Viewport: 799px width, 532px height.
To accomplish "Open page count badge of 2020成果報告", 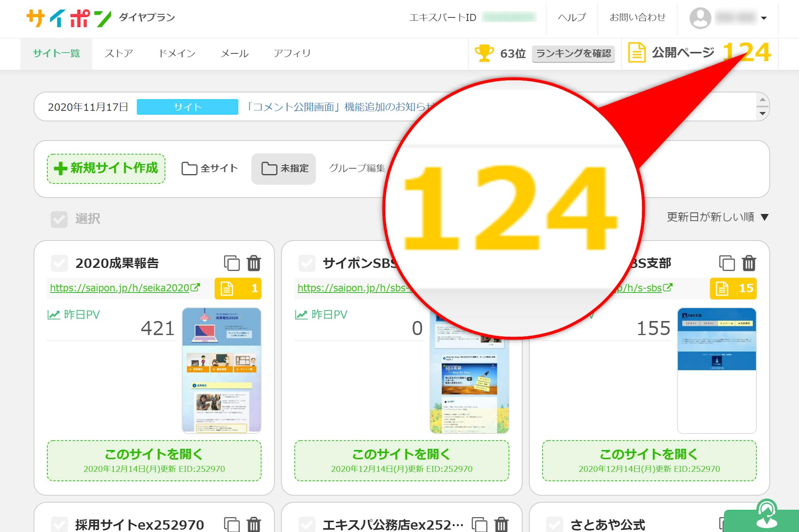I will (x=238, y=288).
